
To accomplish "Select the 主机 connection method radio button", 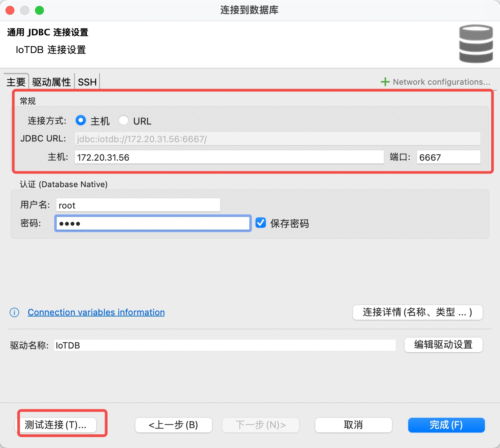I will 80,120.
